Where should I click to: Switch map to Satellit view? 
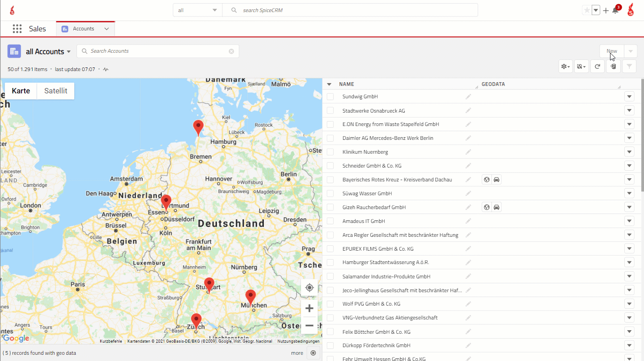pyautogui.click(x=55, y=91)
